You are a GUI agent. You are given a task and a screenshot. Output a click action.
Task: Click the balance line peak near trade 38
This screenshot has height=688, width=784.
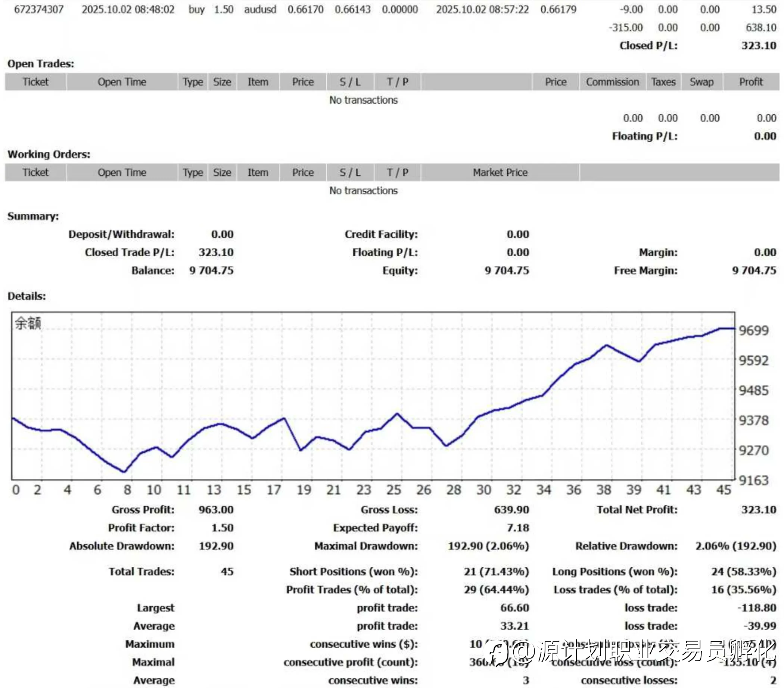tap(606, 345)
